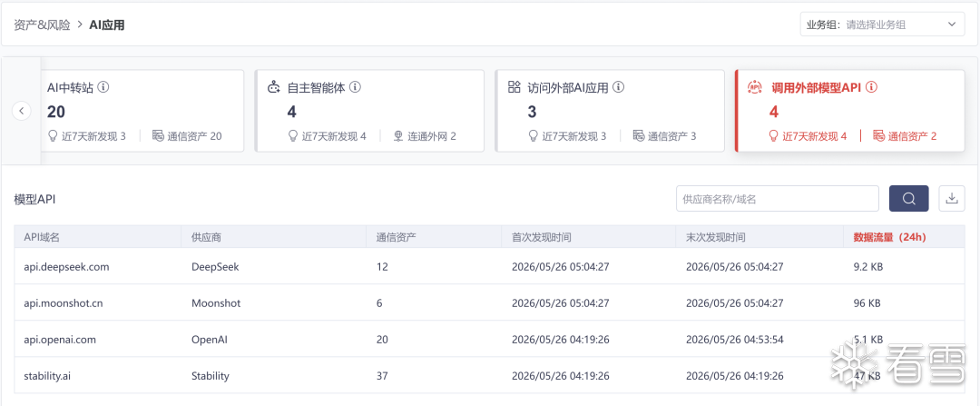980x406 pixels.
Task: Click 连通外网 2 in 自主智能体 card
Action: pyautogui.click(x=425, y=135)
